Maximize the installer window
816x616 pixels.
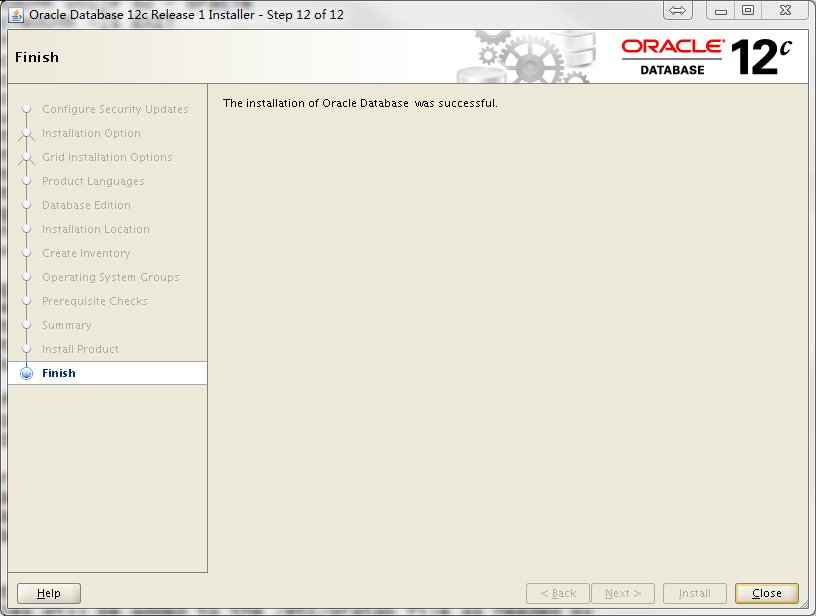[748, 10]
